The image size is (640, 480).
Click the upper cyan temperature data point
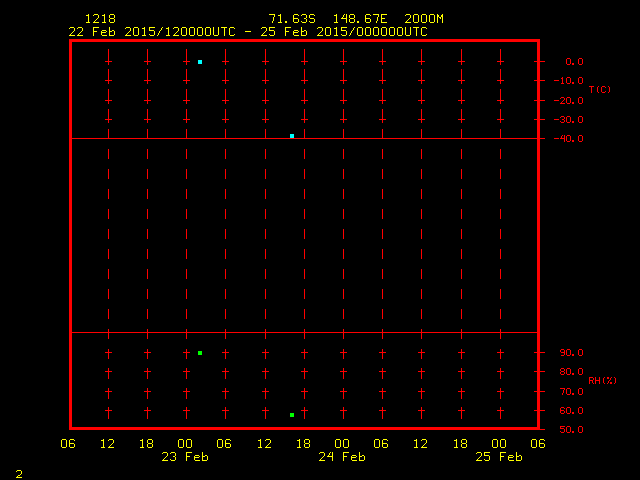(200, 62)
